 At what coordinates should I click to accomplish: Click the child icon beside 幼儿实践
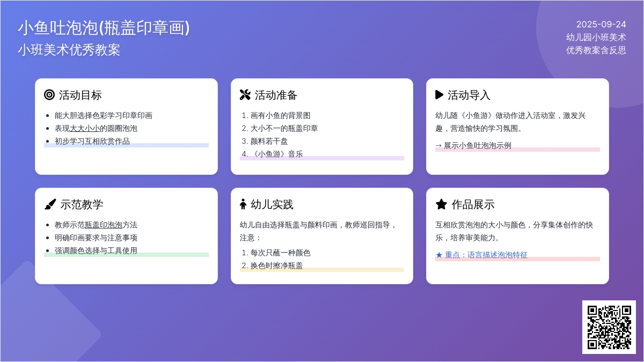pos(243,204)
